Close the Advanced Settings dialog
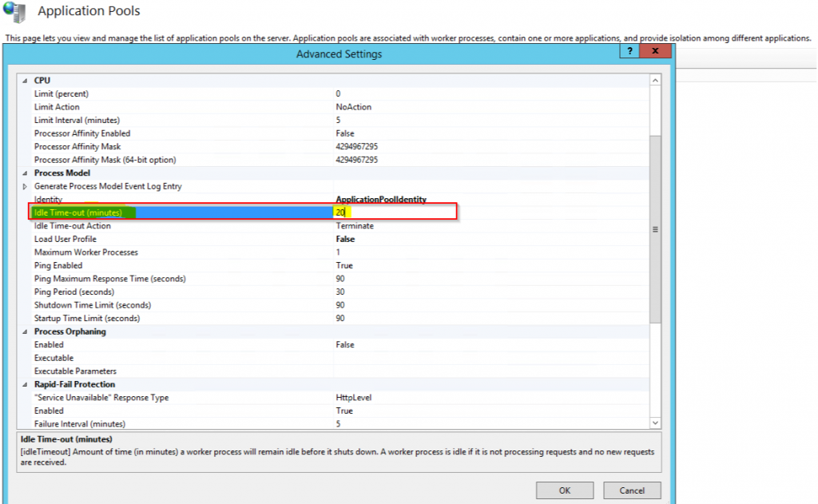Viewport: 818px width, 504px height. coord(655,52)
